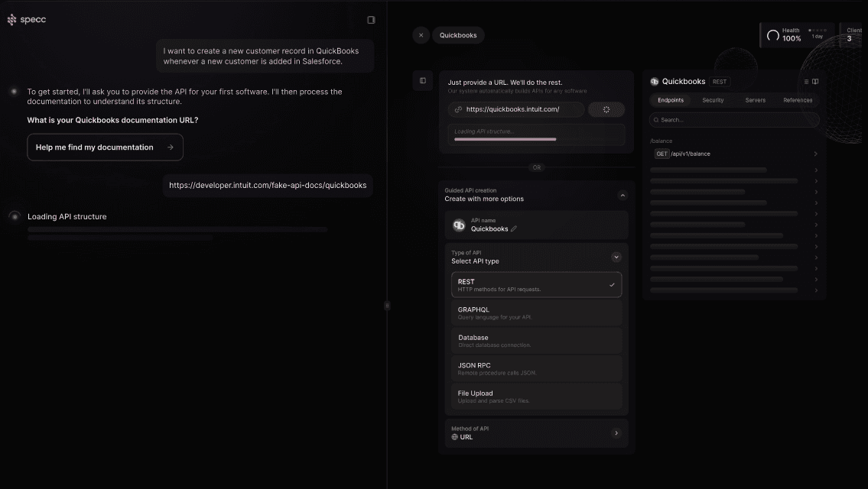This screenshot has height=489, width=868.
Task: Expand the Method of API row chevron
Action: click(x=616, y=433)
